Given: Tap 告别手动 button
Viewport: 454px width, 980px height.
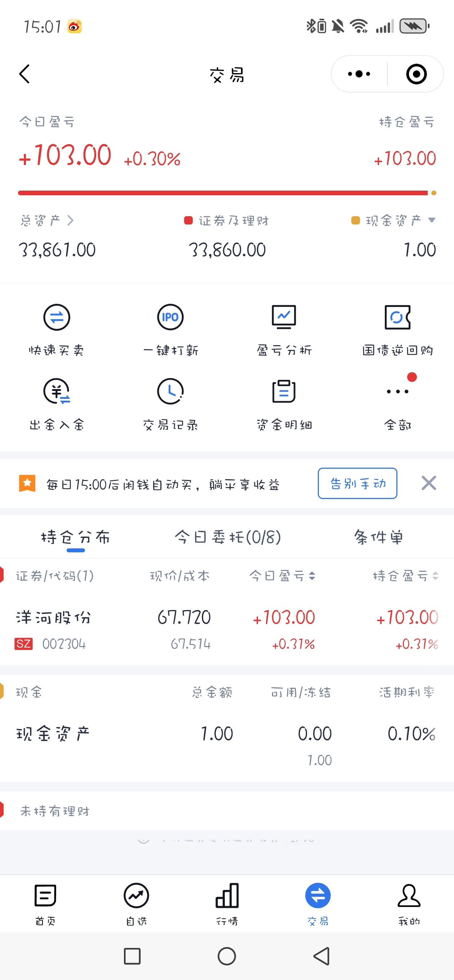Looking at the screenshot, I should (x=357, y=483).
